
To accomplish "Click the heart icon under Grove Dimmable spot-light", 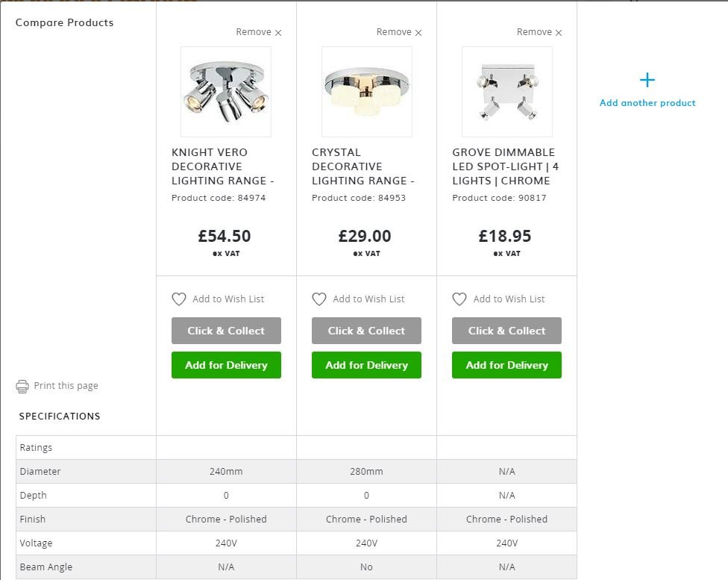I will click(x=459, y=299).
